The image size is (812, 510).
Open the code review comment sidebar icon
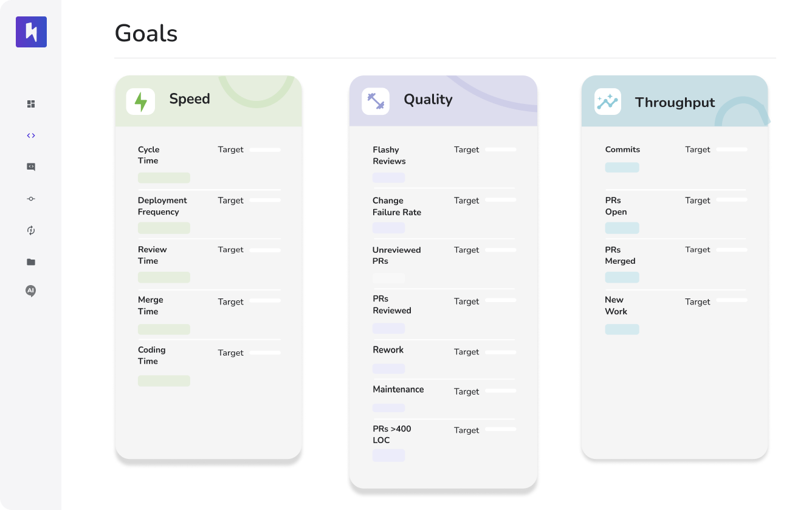pos(31,167)
